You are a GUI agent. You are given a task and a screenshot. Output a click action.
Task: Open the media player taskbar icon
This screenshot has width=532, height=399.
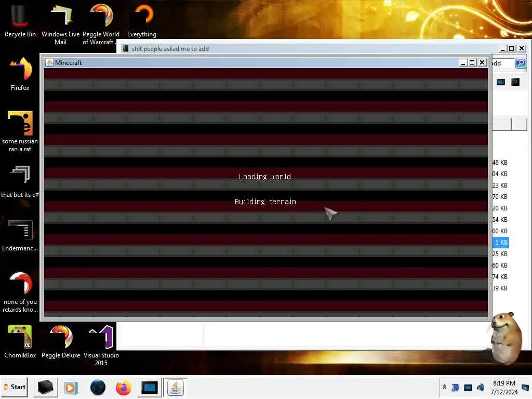click(71, 388)
